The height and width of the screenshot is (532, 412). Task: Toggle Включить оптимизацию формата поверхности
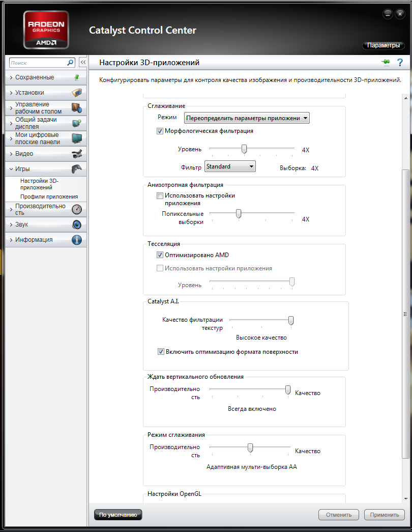point(161,352)
